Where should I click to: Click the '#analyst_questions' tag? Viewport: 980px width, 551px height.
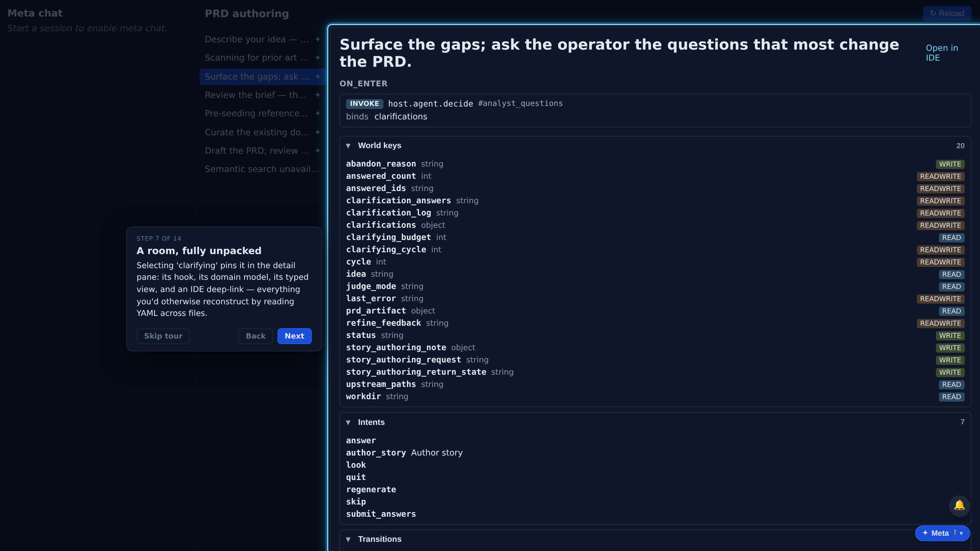click(x=520, y=103)
